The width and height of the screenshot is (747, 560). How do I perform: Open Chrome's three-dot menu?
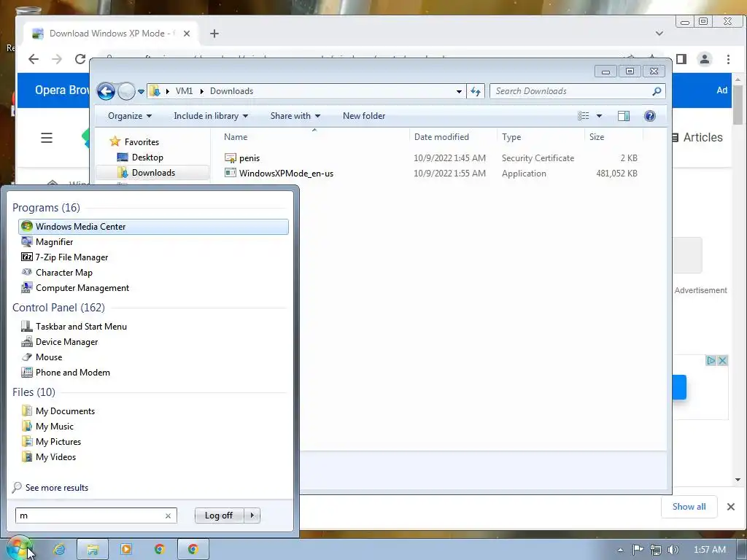(728, 59)
